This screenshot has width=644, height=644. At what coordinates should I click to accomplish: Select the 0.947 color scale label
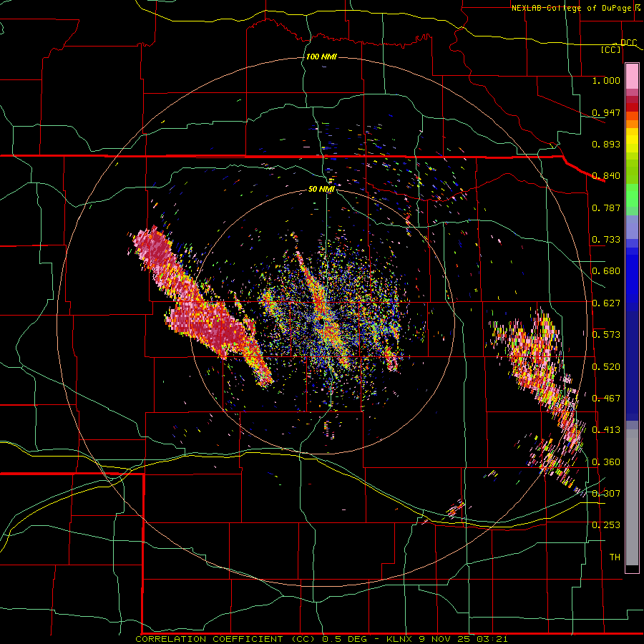pos(606,112)
